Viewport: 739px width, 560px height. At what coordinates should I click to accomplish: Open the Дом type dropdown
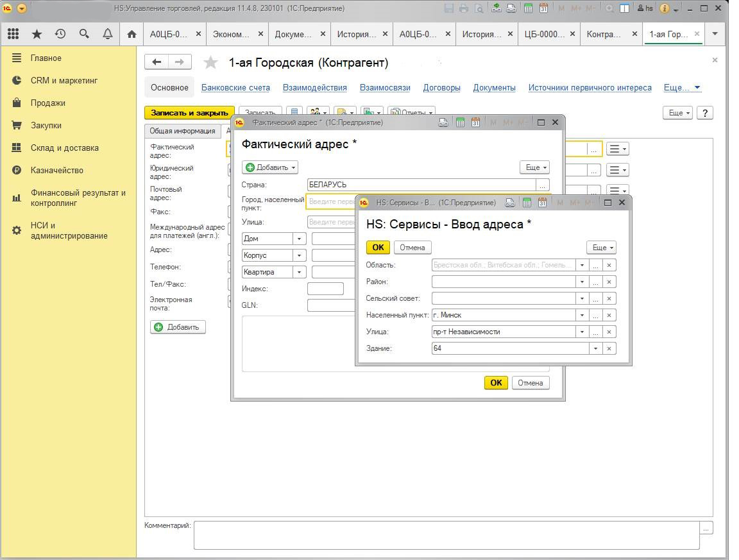point(299,239)
